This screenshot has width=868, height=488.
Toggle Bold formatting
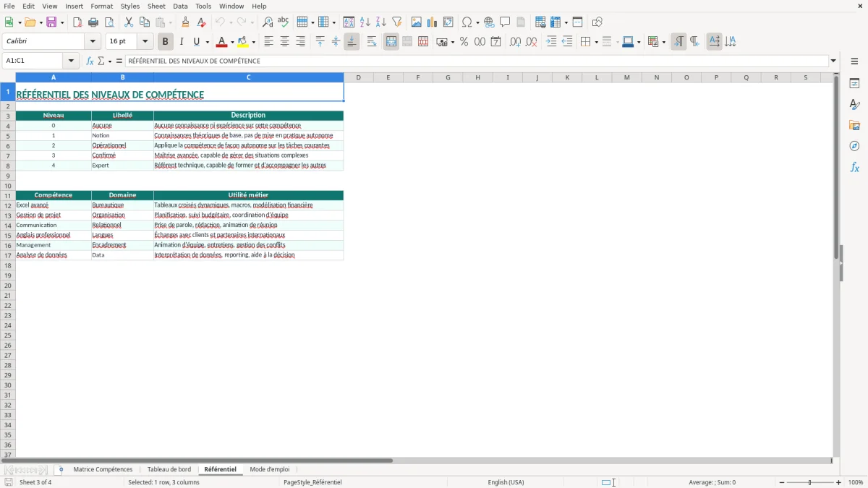pyautogui.click(x=166, y=42)
